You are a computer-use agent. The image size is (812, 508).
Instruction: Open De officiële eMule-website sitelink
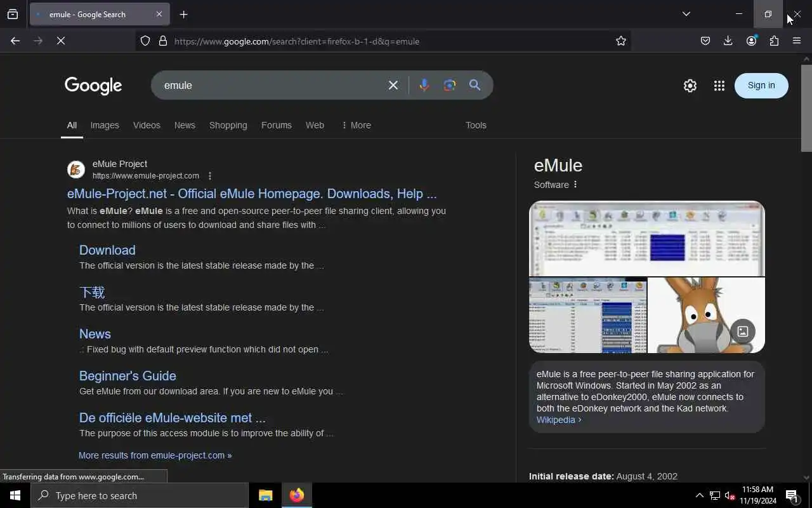[x=173, y=418]
